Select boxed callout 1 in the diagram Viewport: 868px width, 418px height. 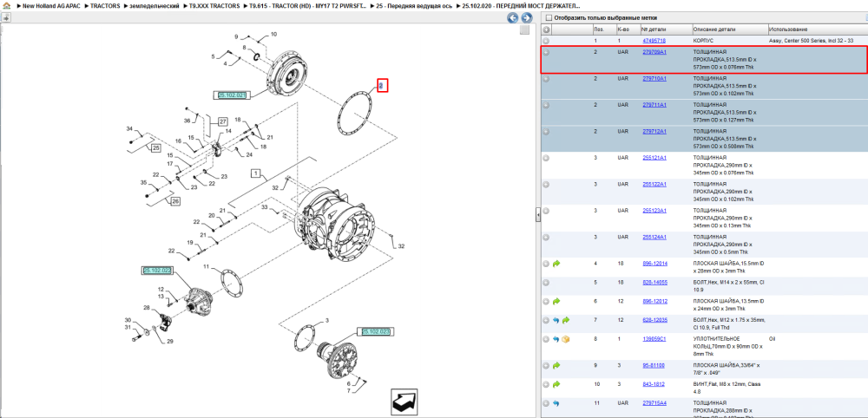255,173
